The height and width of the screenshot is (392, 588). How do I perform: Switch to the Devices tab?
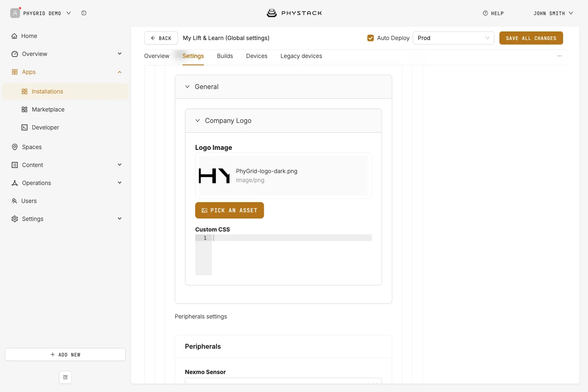[x=257, y=56]
